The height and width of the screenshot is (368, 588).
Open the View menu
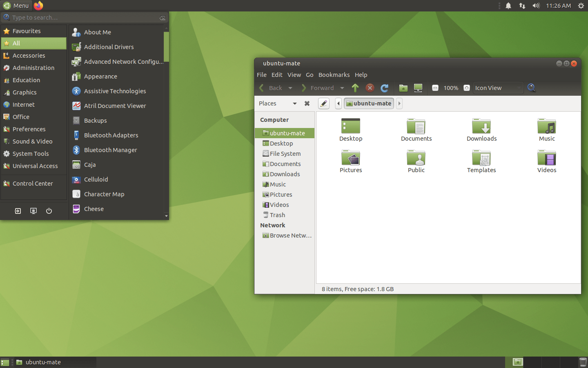tap(294, 75)
